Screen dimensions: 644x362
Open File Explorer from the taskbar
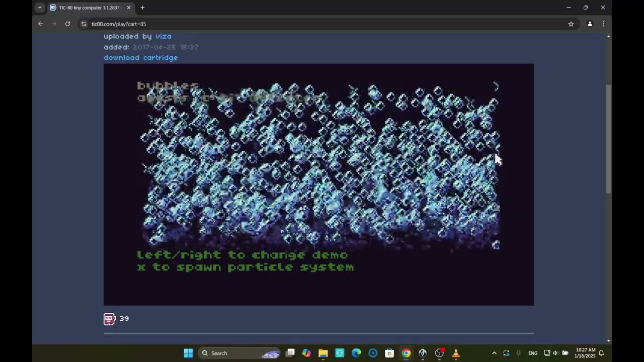[323, 353]
